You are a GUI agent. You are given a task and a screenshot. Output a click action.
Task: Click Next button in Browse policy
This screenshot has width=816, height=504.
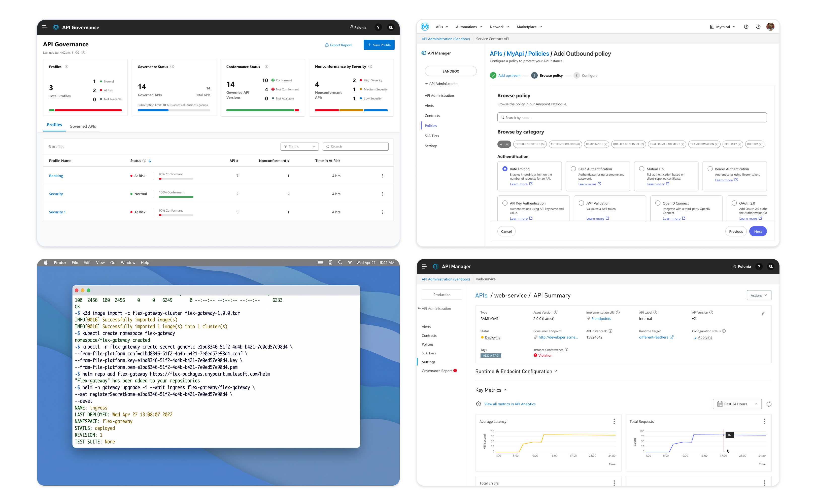(x=758, y=231)
